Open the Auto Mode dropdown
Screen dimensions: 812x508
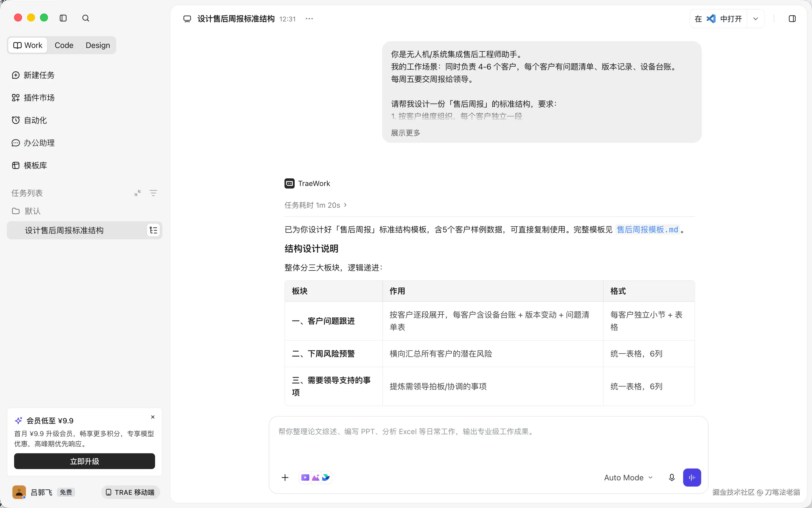click(x=628, y=478)
